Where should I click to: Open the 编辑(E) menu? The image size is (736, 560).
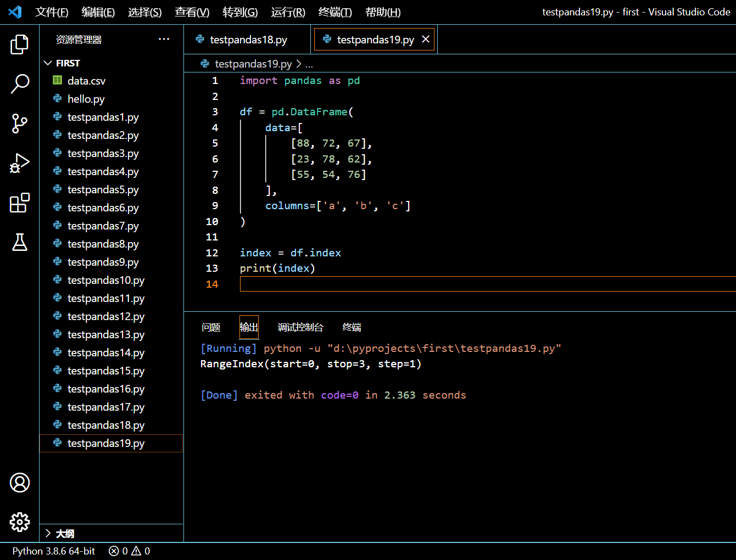pos(98,12)
